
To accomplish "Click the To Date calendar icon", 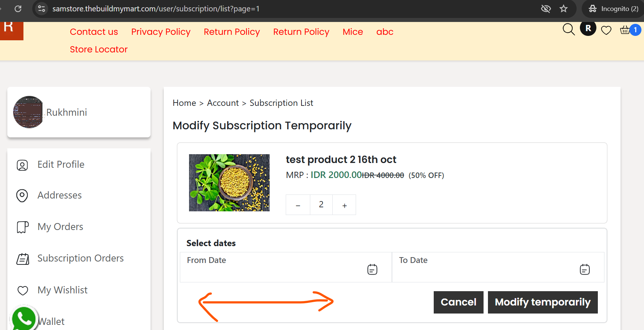I will 585,270.
